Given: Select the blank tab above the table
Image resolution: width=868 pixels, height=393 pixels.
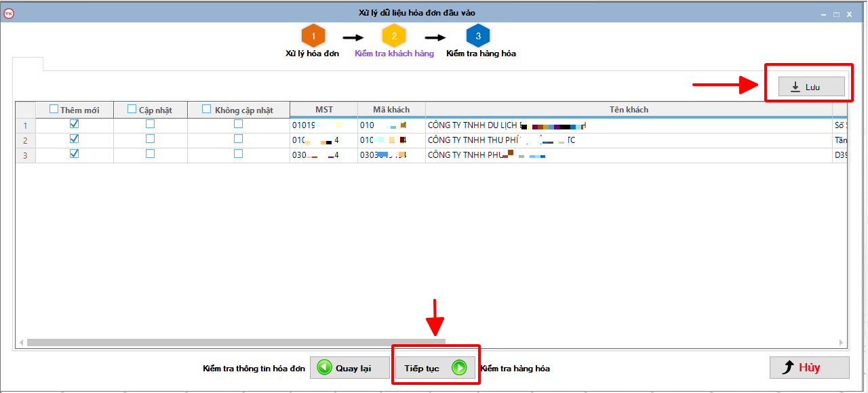Looking at the screenshot, I should pyautogui.click(x=28, y=64).
